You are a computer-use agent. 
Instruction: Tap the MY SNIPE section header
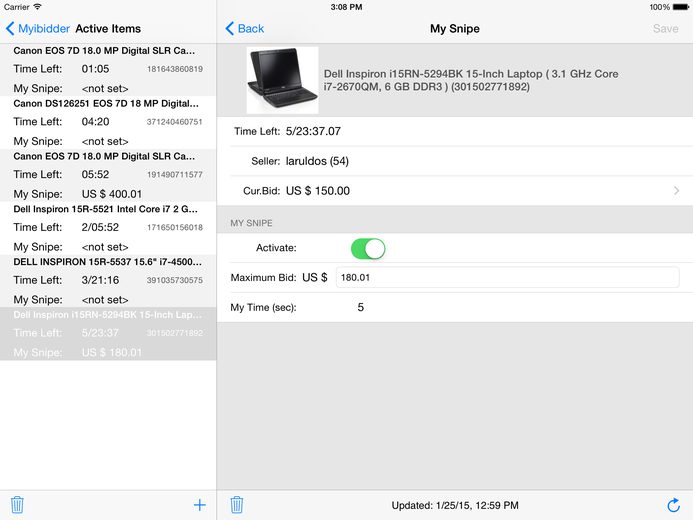click(251, 223)
